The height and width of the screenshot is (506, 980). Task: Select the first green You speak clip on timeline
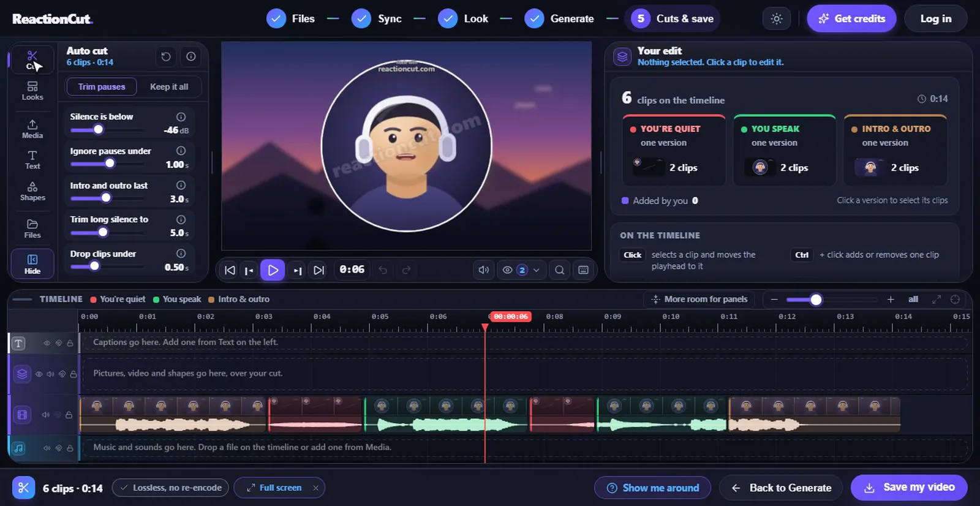pyautogui.click(x=445, y=415)
